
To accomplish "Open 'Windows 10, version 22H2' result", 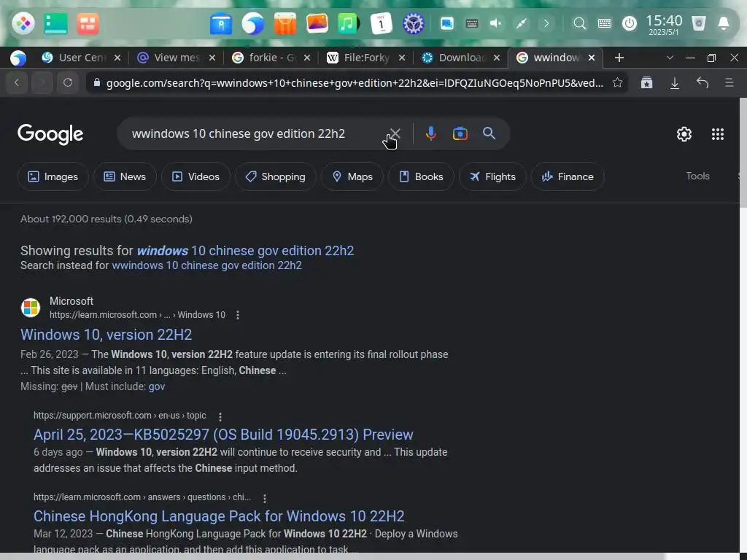I will coord(107,335).
